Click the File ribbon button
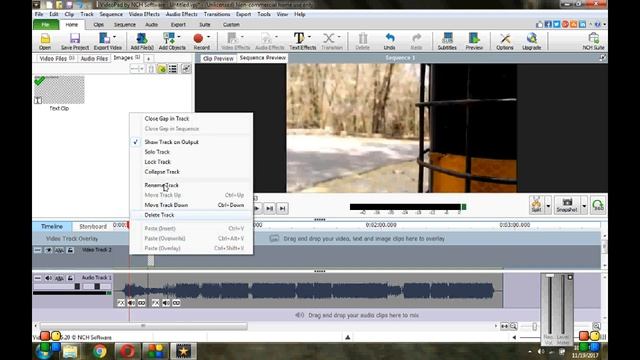The image size is (640, 360). [45, 24]
